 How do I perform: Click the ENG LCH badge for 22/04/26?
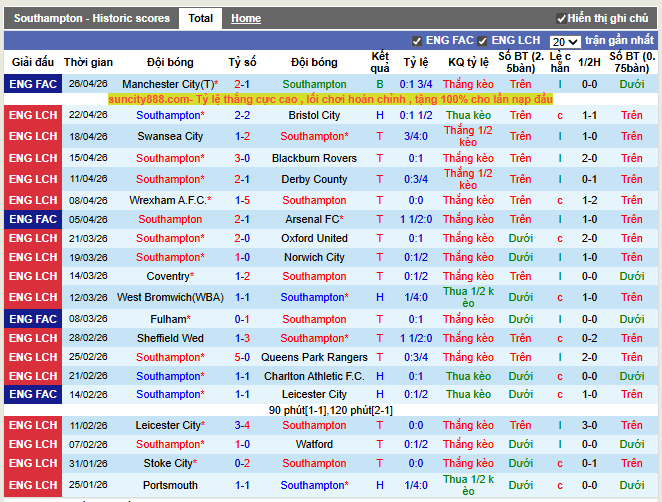tap(33, 116)
